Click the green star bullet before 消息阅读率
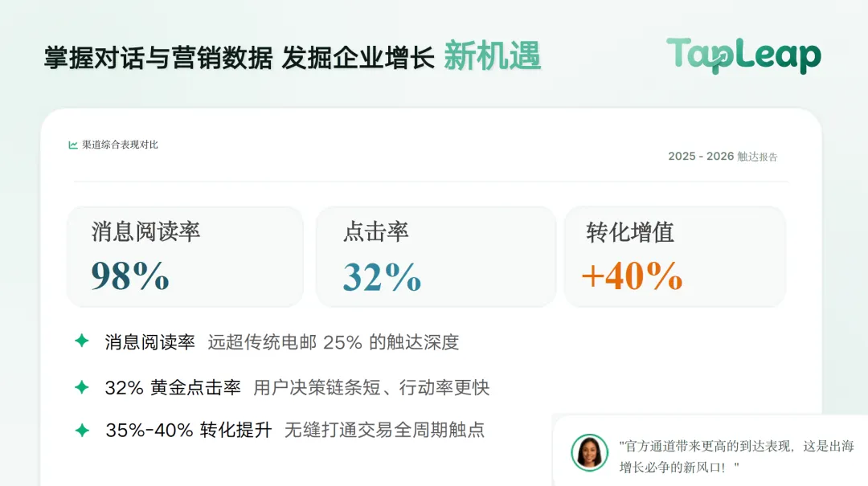Image resolution: width=868 pixels, height=486 pixels. tap(82, 341)
